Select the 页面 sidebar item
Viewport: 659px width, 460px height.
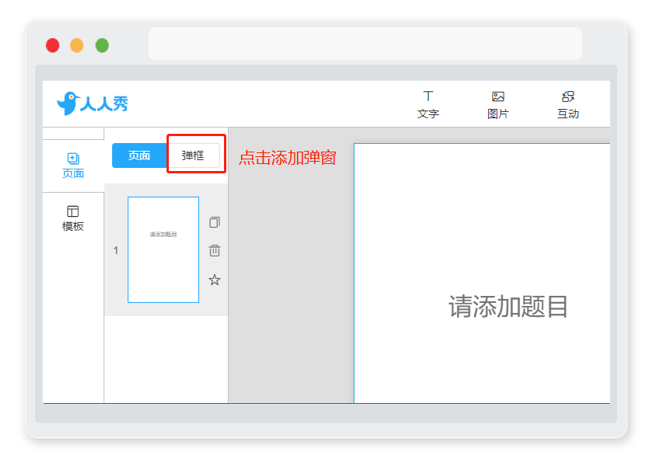pyautogui.click(x=73, y=166)
